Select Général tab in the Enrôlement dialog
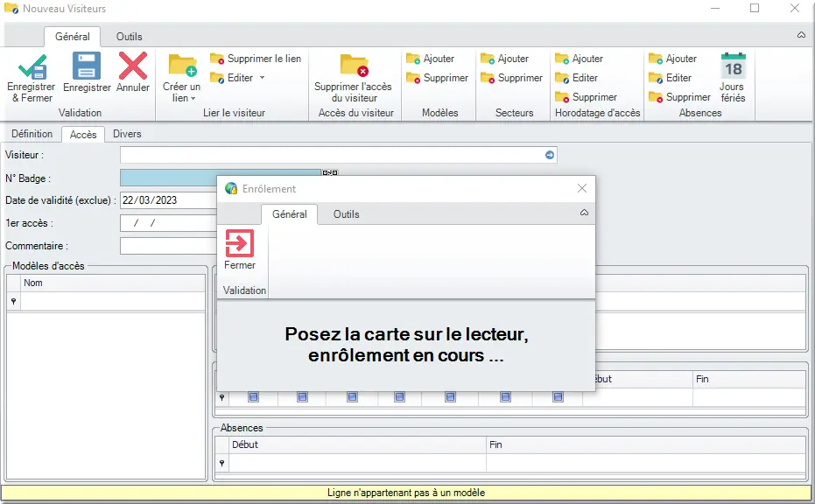 click(290, 214)
